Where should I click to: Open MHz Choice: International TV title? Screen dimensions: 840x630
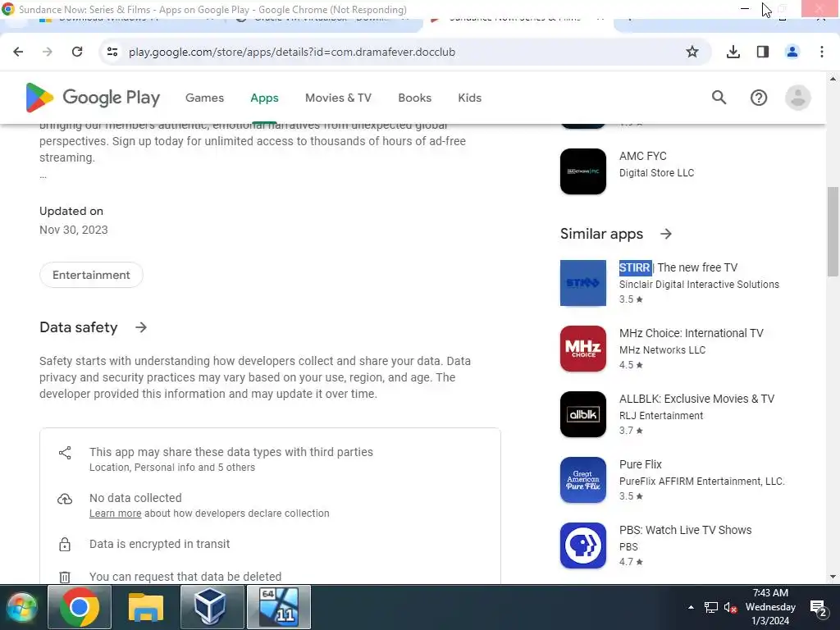coord(691,333)
